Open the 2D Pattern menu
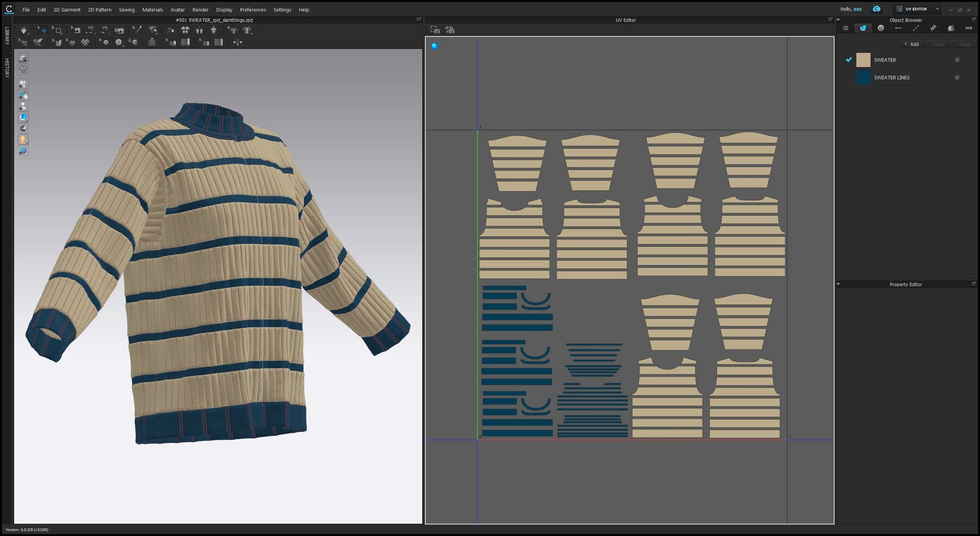The width and height of the screenshot is (980, 536). [99, 9]
